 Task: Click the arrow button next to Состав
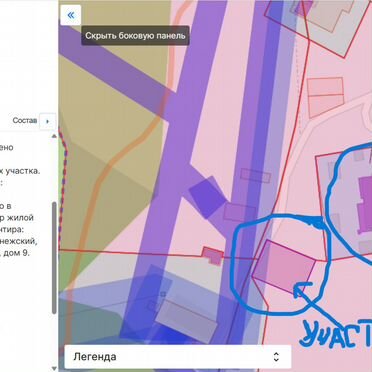[47, 121]
